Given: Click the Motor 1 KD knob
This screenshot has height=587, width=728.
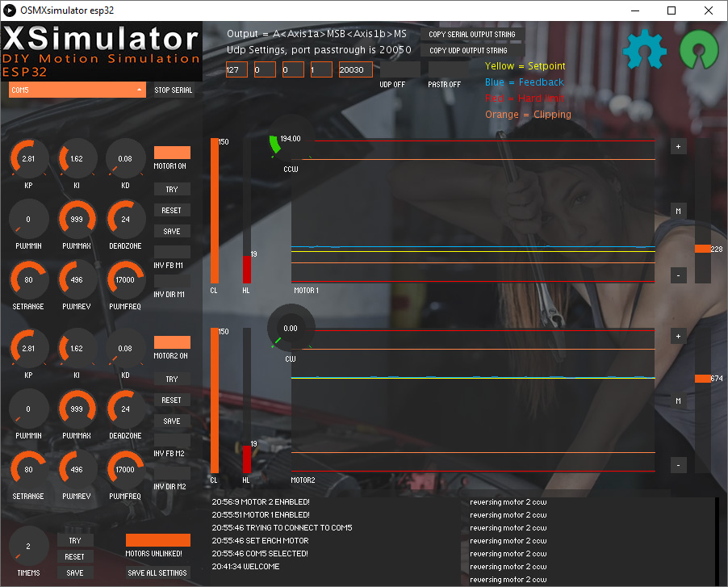Looking at the screenshot, I should [x=125, y=158].
